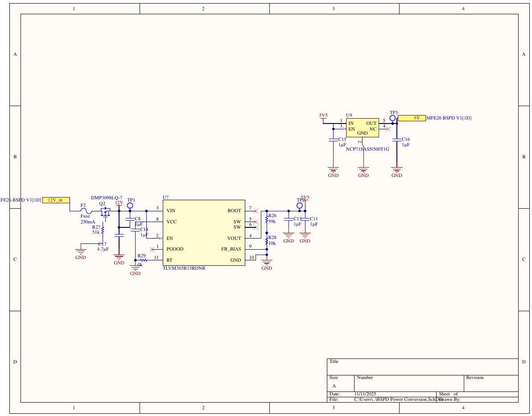
Task: Click the U9 regulator IC body
Action: pos(363,128)
